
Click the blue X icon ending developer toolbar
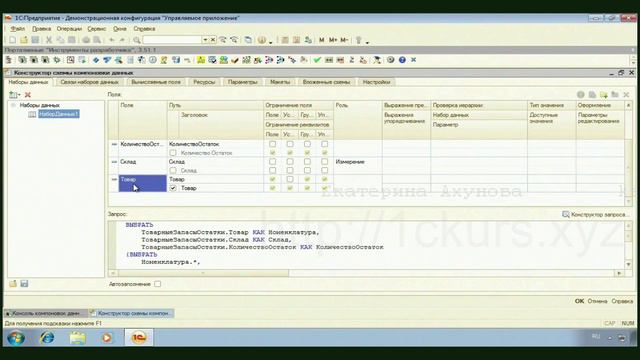click(x=413, y=60)
